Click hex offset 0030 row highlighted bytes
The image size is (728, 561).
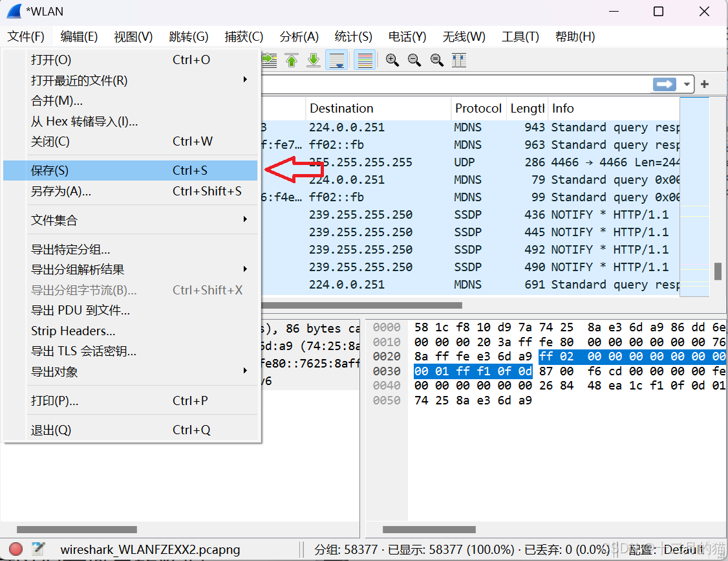click(x=473, y=371)
